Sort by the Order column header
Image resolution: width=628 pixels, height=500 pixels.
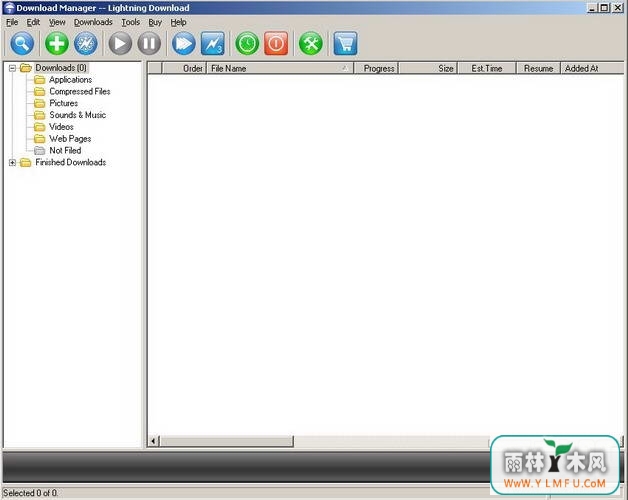tap(184, 69)
